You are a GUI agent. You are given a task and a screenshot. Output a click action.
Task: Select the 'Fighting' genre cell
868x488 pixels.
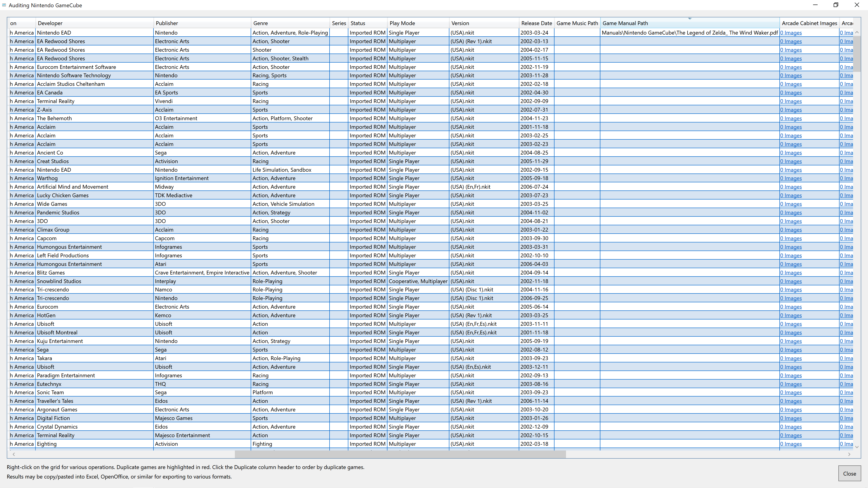tap(290, 444)
